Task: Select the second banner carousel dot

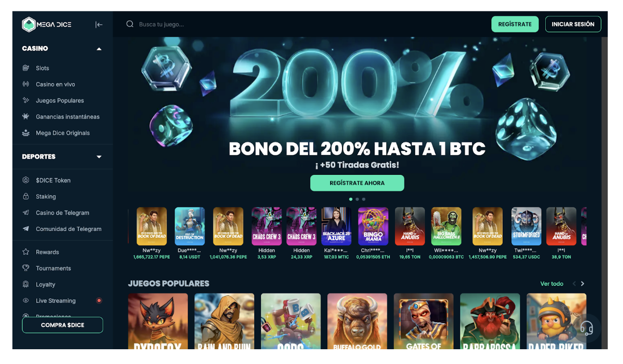Action: point(357,199)
